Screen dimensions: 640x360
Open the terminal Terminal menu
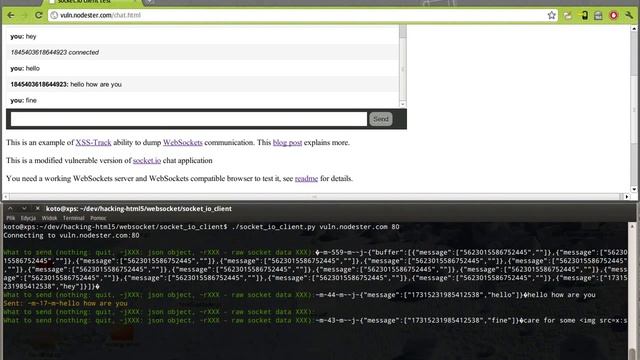point(73,218)
